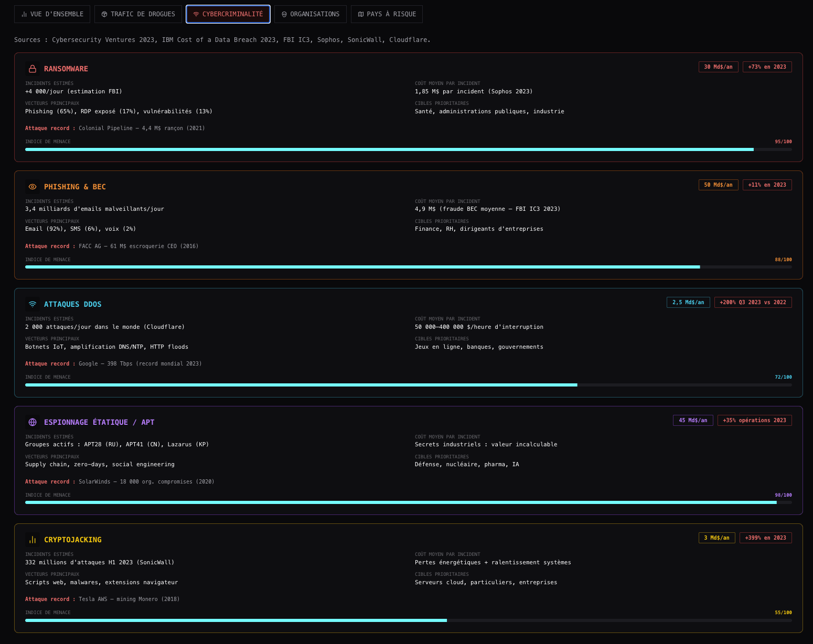Click '332 millions d'attaques H1 2023' text

pos(100,562)
